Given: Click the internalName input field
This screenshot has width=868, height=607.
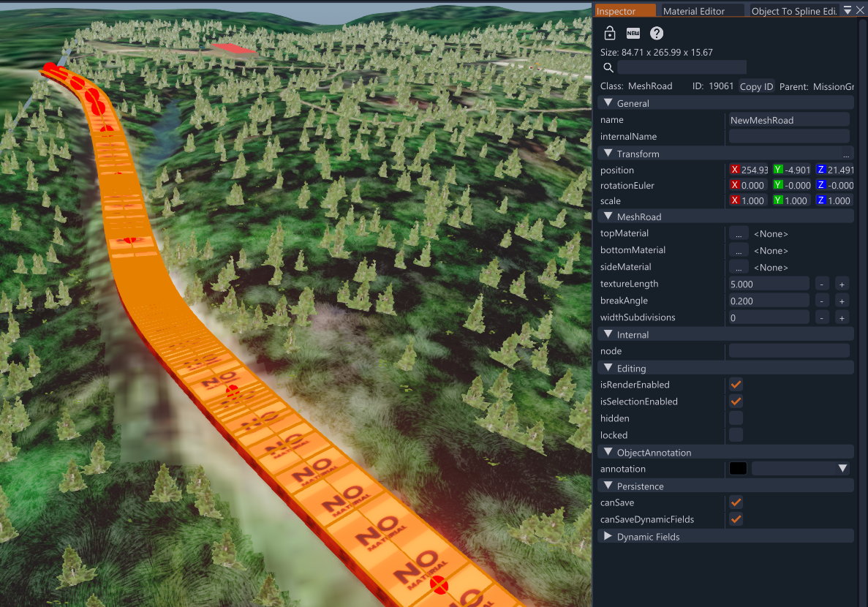Looking at the screenshot, I should point(789,137).
